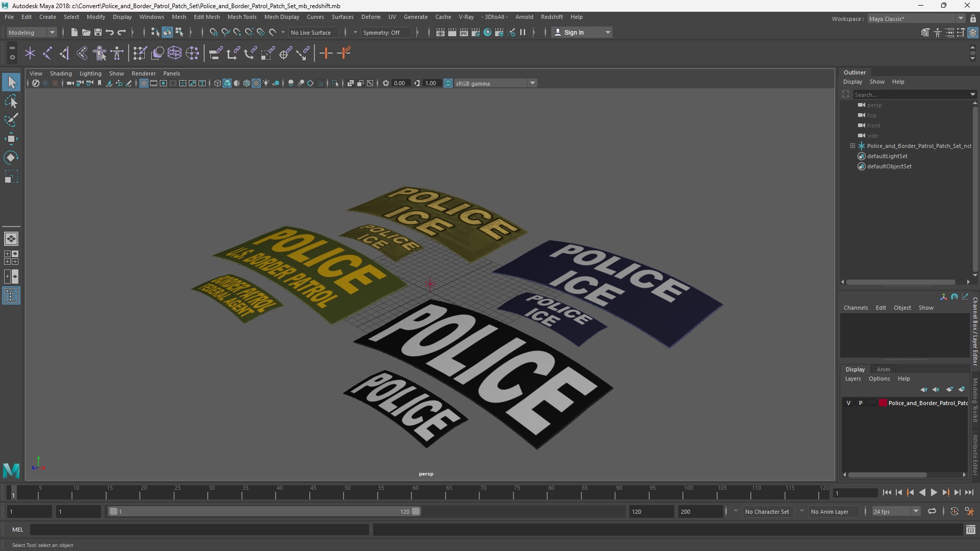980x551 pixels.
Task: Open the Mesh Tools menu
Action: (x=242, y=17)
